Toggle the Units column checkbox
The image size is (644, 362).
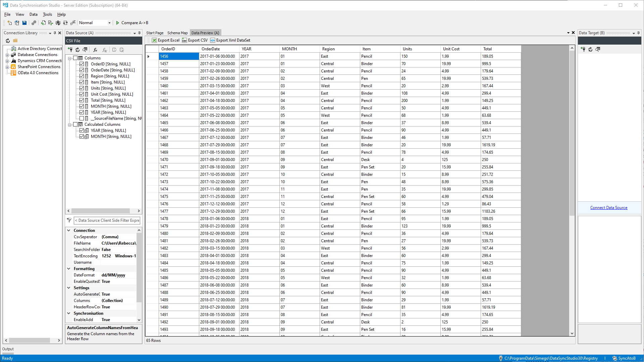tap(82, 88)
